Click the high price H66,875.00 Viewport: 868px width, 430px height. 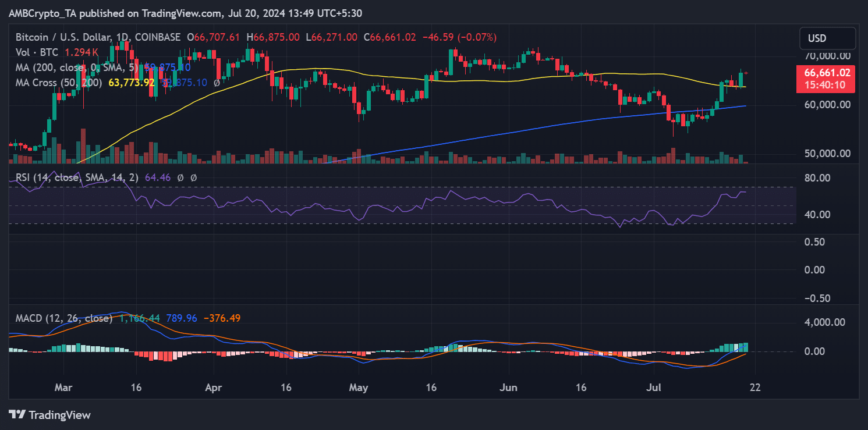click(x=273, y=37)
